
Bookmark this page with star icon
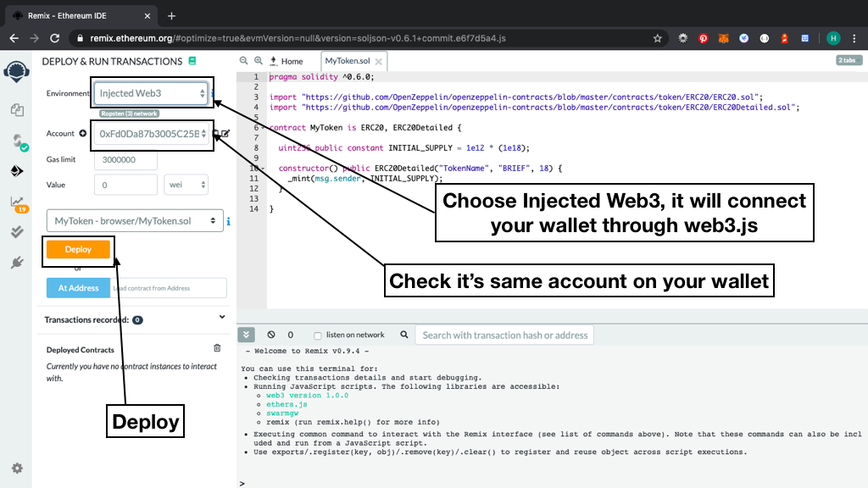(658, 38)
